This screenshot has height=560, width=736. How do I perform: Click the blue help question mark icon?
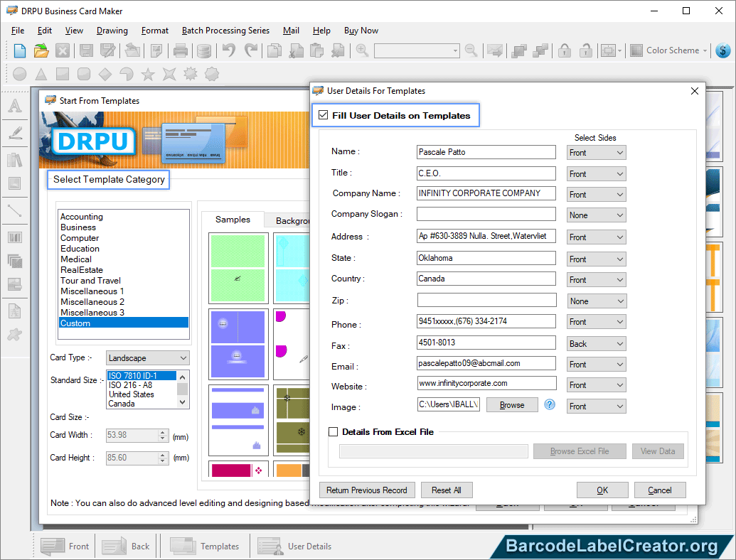[x=550, y=404]
